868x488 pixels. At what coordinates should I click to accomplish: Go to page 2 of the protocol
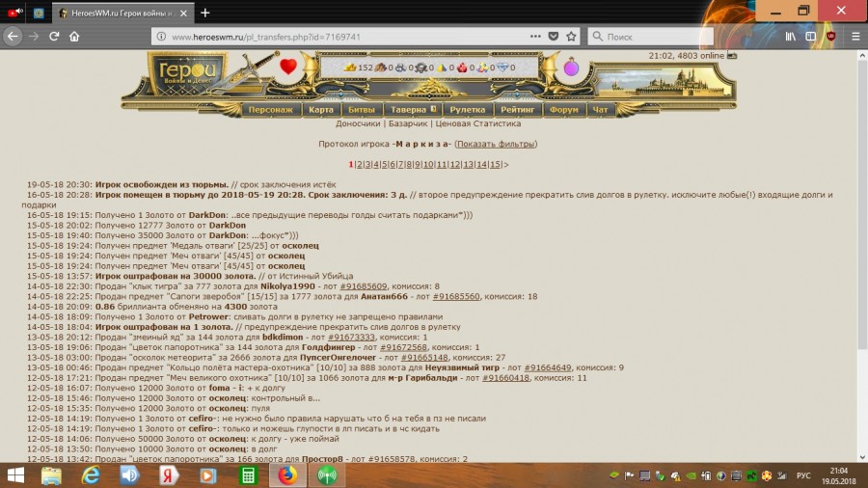359,165
